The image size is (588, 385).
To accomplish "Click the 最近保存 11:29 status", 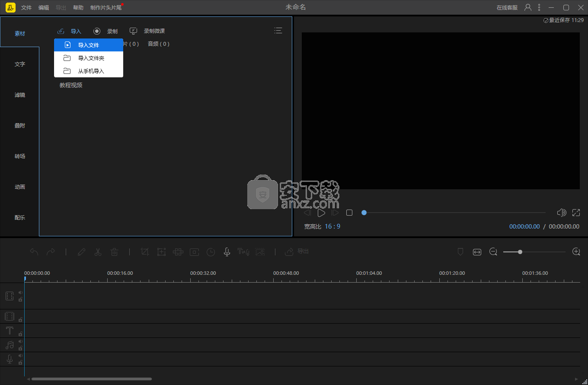I will (x=563, y=20).
